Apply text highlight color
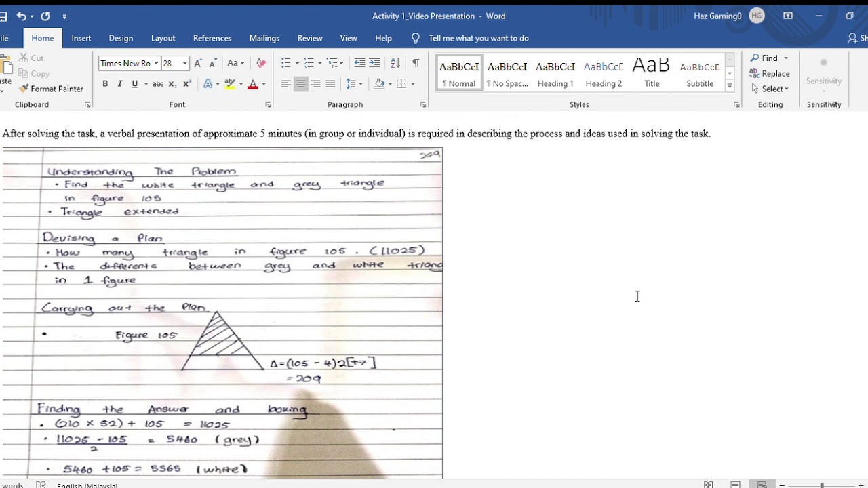The height and width of the screenshot is (488, 868). click(230, 84)
